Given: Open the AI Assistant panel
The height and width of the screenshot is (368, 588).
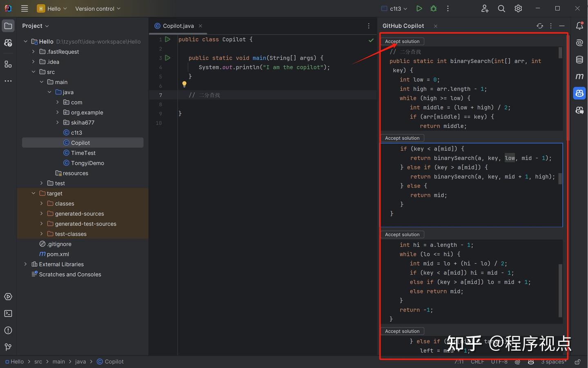Looking at the screenshot, I should tap(579, 42).
